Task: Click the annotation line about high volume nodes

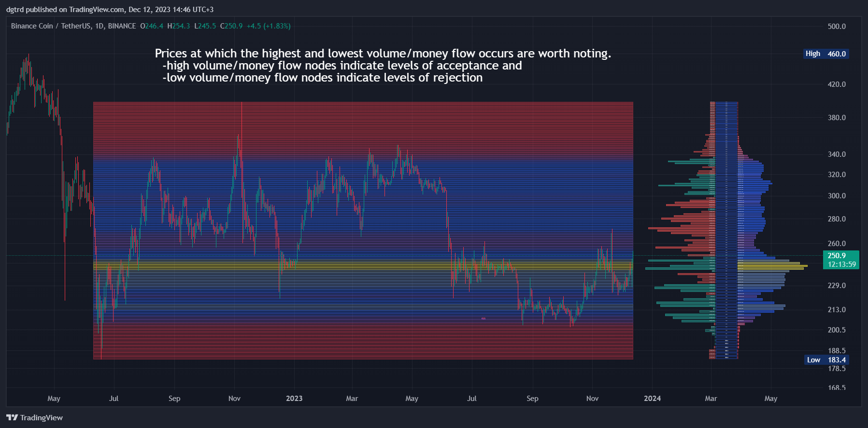Action: coord(342,66)
